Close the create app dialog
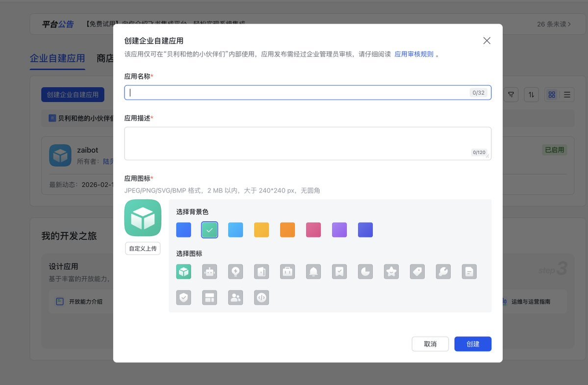This screenshot has width=588, height=385. tap(487, 41)
